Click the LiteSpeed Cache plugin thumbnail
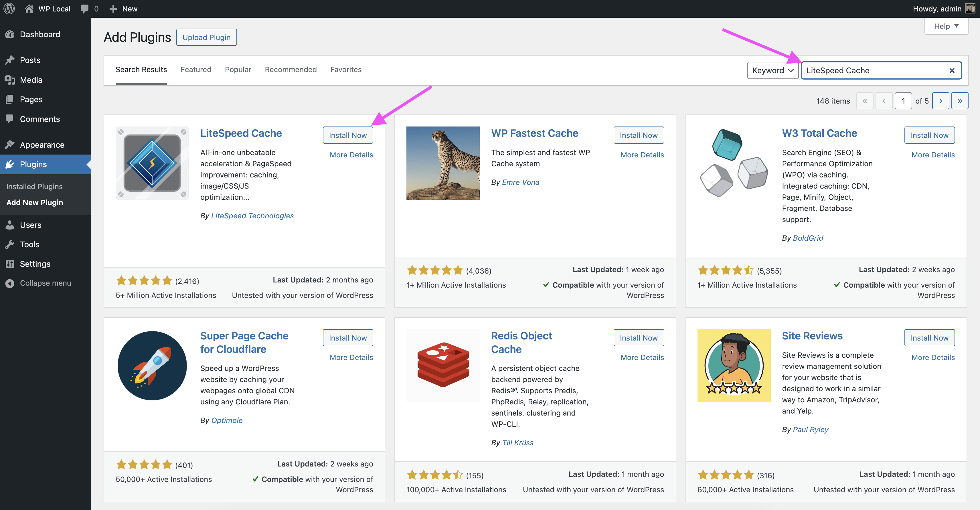Image resolution: width=980 pixels, height=510 pixels. [x=152, y=163]
